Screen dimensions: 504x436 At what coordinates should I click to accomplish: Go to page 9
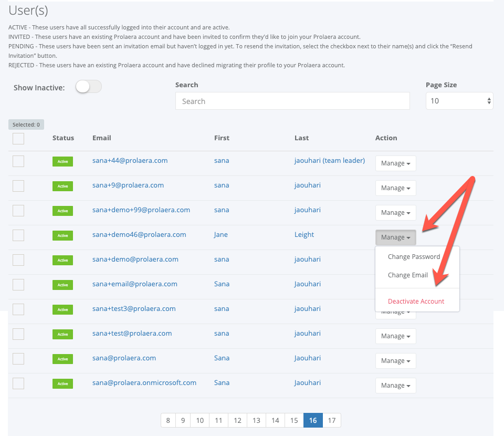pos(183,420)
